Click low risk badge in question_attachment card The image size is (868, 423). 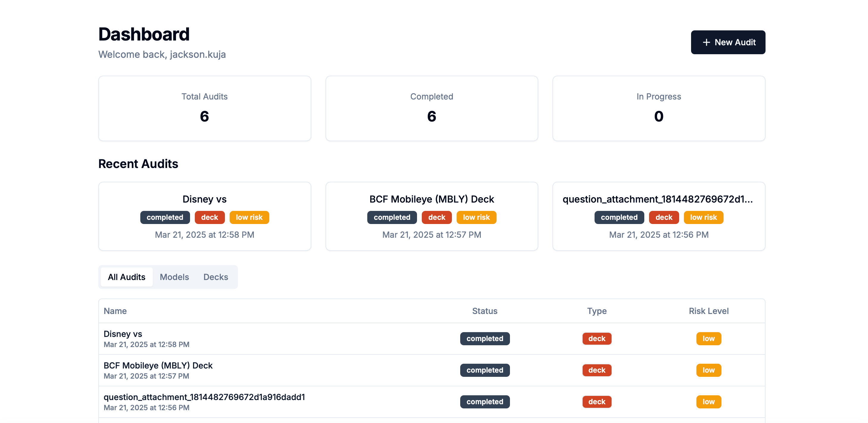pyautogui.click(x=703, y=218)
